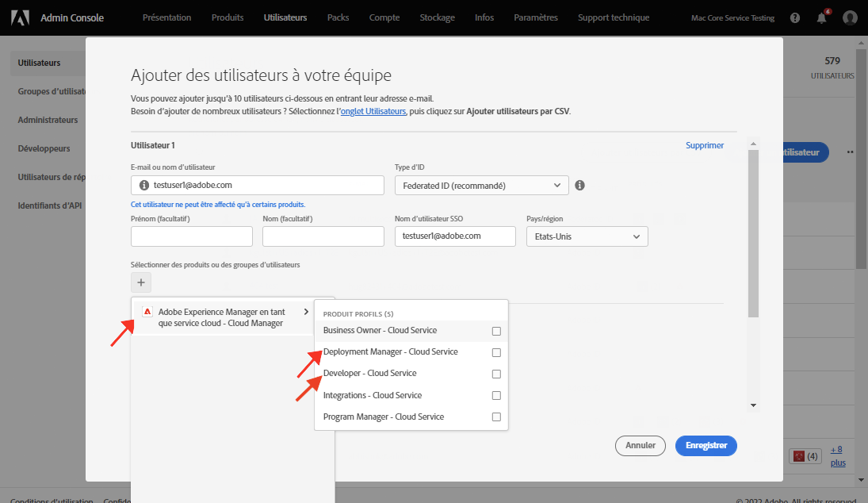The width and height of the screenshot is (868, 503).
Task: Click the red product icon labeled (4)
Action: 799,456
